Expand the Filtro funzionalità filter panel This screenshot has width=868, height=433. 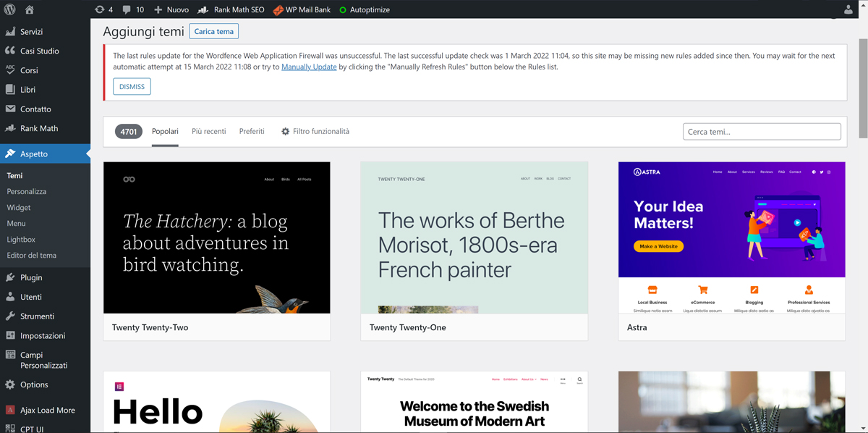point(315,131)
